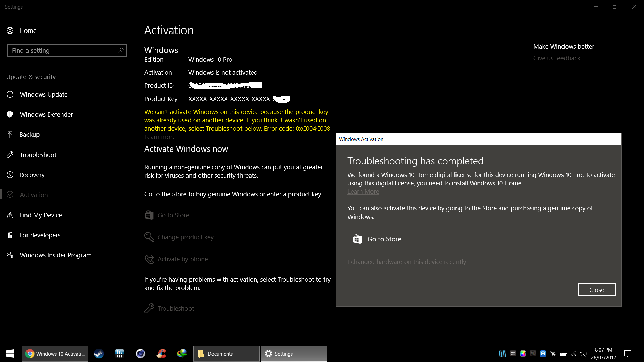Click the Recovery history clock icon

coord(10,175)
